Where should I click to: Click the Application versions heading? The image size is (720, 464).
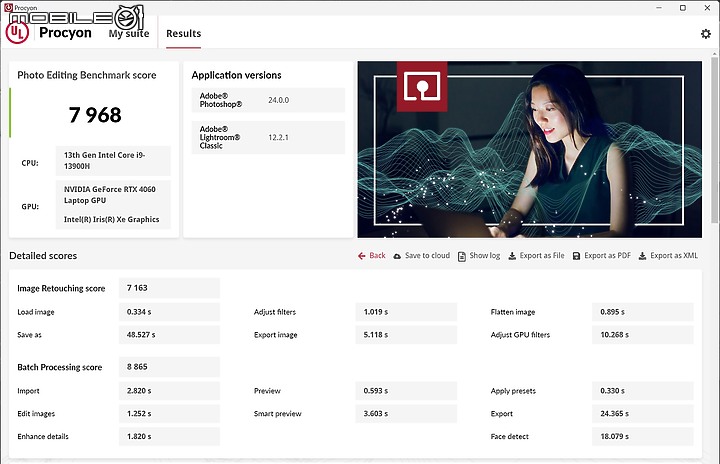point(236,75)
